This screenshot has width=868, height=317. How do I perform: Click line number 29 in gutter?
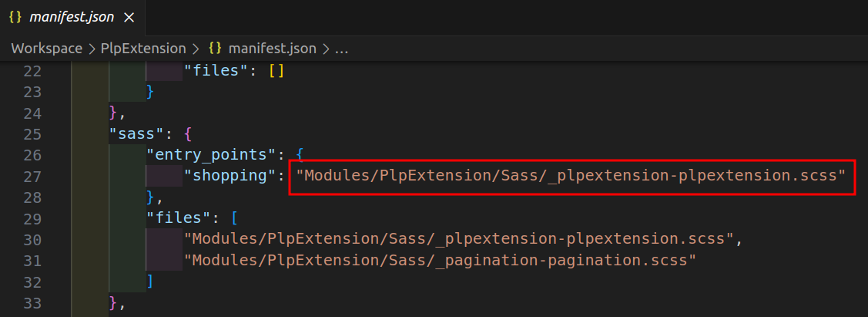point(32,218)
